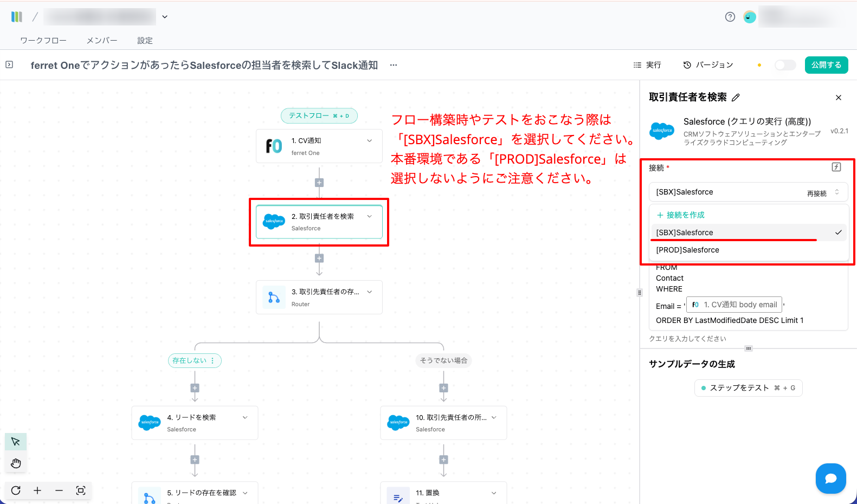Select the [PROD]Salesforce connection option
The width and height of the screenshot is (857, 504).
(x=749, y=250)
